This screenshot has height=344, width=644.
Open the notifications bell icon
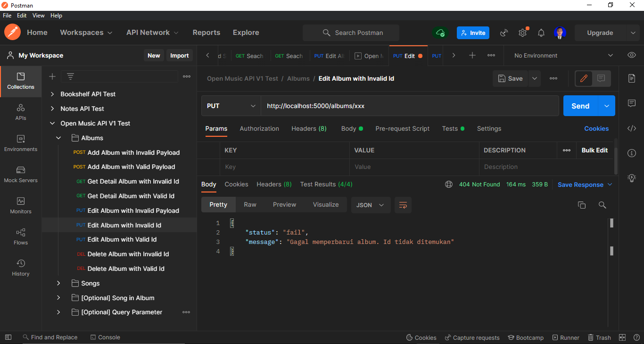tap(541, 33)
